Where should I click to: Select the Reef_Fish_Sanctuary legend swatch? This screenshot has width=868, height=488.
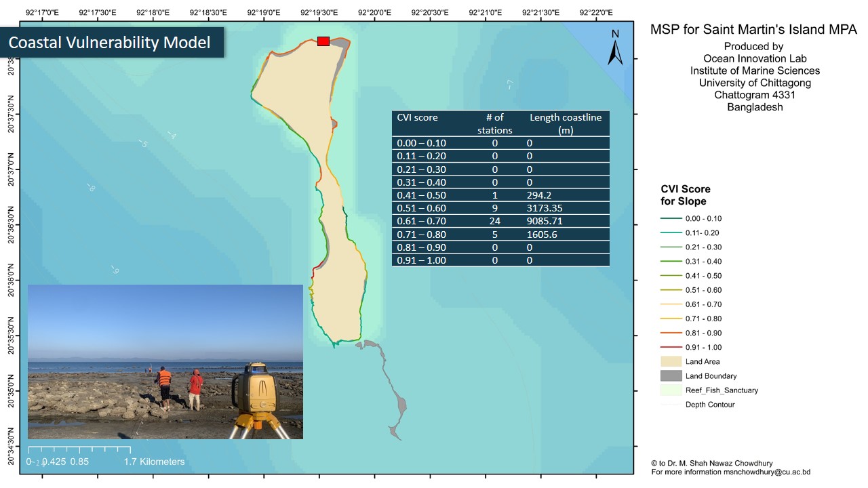point(671,390)
